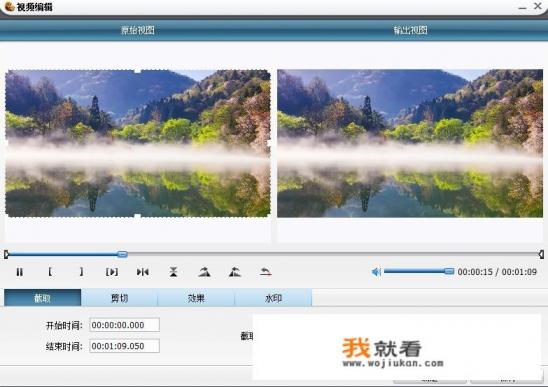Click the 结束时间 input field
The image size is (548, 387).
point(125,346)
